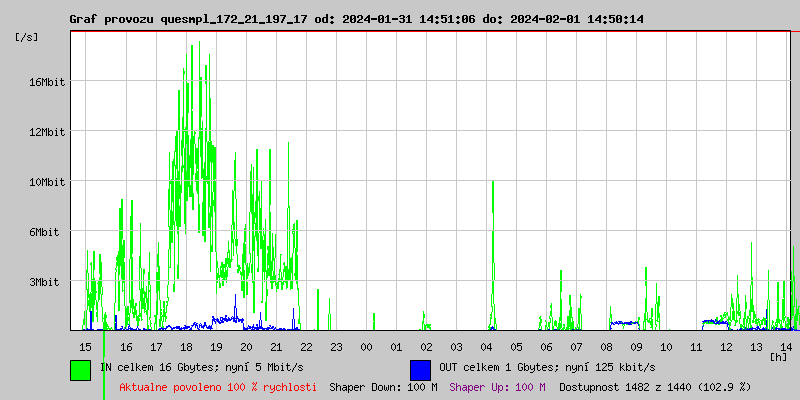
Task: Click the 10Mbit y-axis label
Action: tap(47, 182)
